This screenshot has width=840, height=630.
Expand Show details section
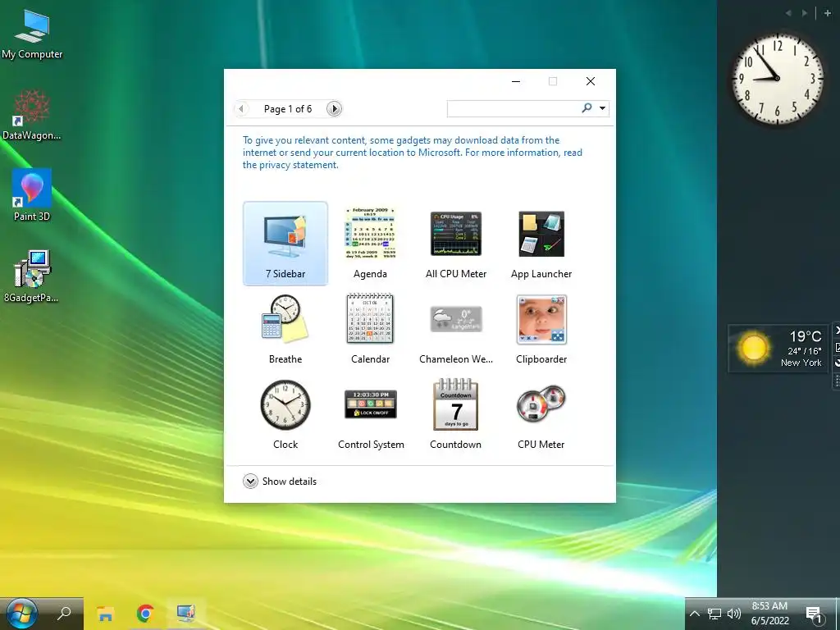point(280,481)
